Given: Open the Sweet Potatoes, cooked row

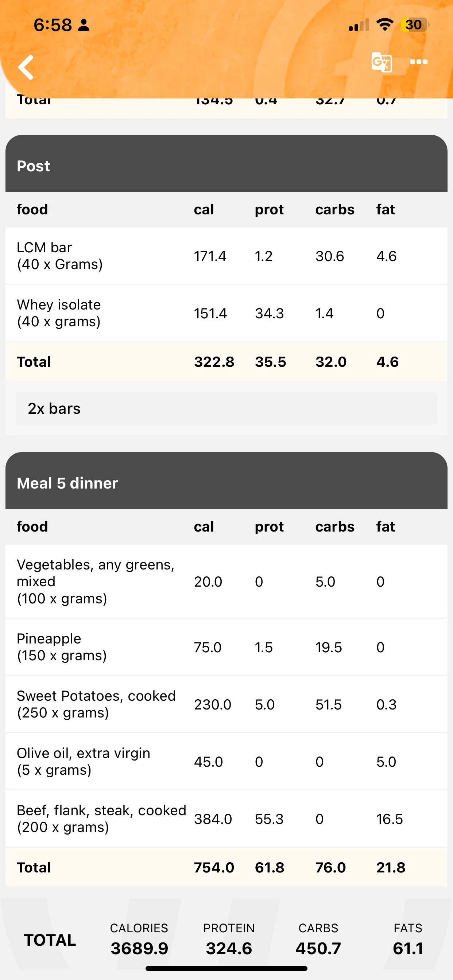Looking at the screenshot, I should coord(226,704).
